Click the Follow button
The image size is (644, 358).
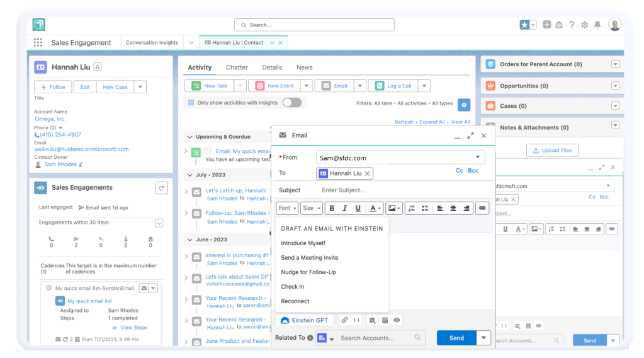pos(53,87)
